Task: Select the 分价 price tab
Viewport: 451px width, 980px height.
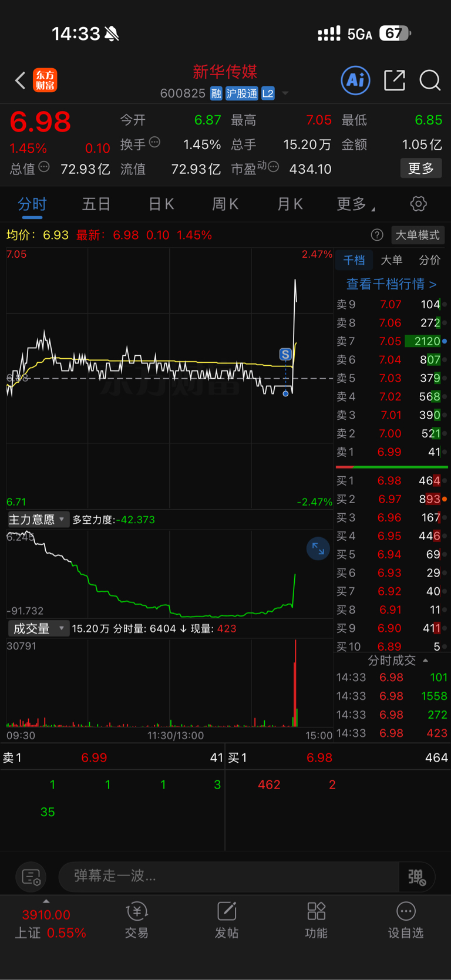Action: 429,260
